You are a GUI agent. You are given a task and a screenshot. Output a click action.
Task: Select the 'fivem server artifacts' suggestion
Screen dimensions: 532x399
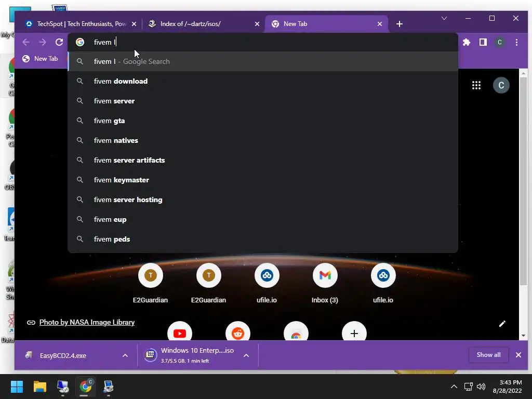pyautogui.click(x=263, y=160)
